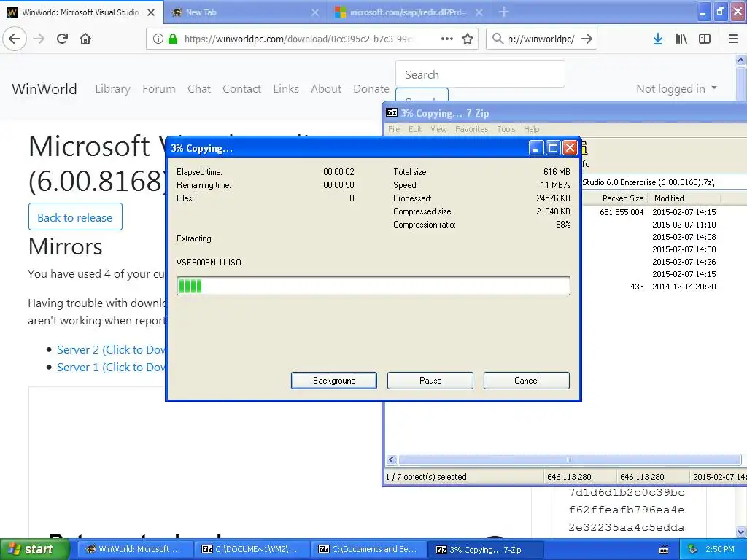Image resolution: width=747 pixels, height=560 pixels.
Task: Open the Library navigation link
Action: (112, 88)
